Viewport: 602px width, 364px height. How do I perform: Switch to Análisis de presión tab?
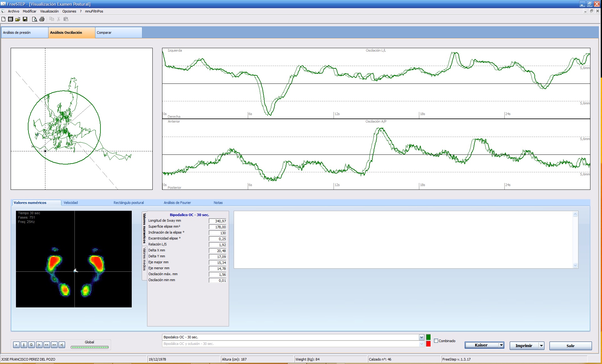(25, 33)
